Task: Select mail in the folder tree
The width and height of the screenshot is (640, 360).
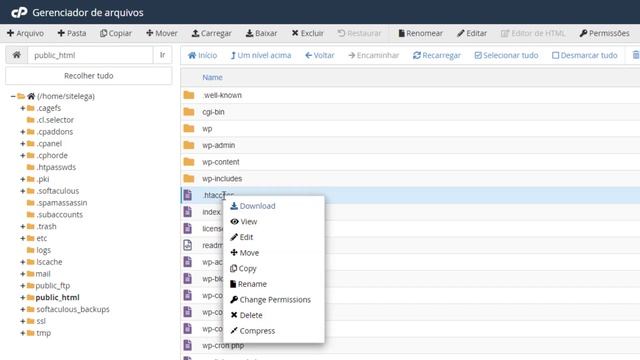Action: [43, 274]
